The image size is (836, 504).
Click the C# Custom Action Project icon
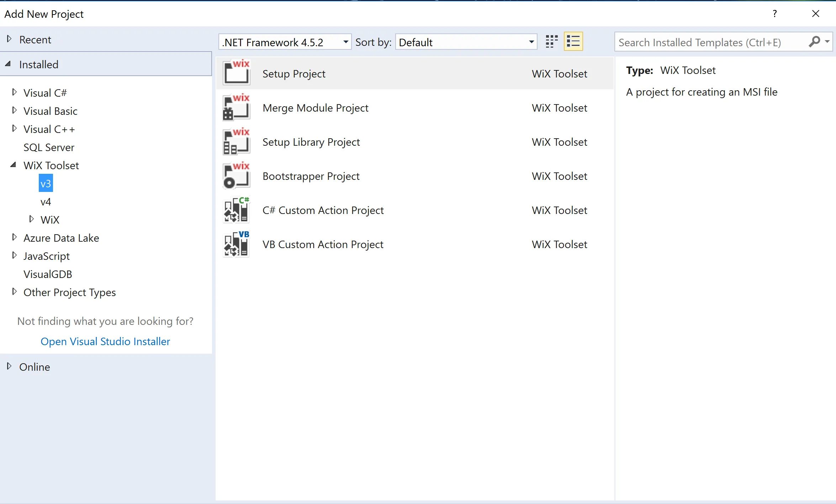coord(236,209)
